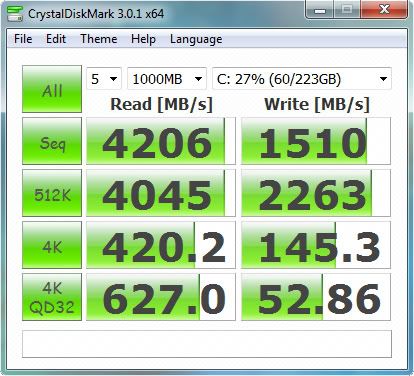This screenshot has height=376, width=414.
Task: Click the Seq write result 1510
Action: pyautogui.click(x=316, y=141)
